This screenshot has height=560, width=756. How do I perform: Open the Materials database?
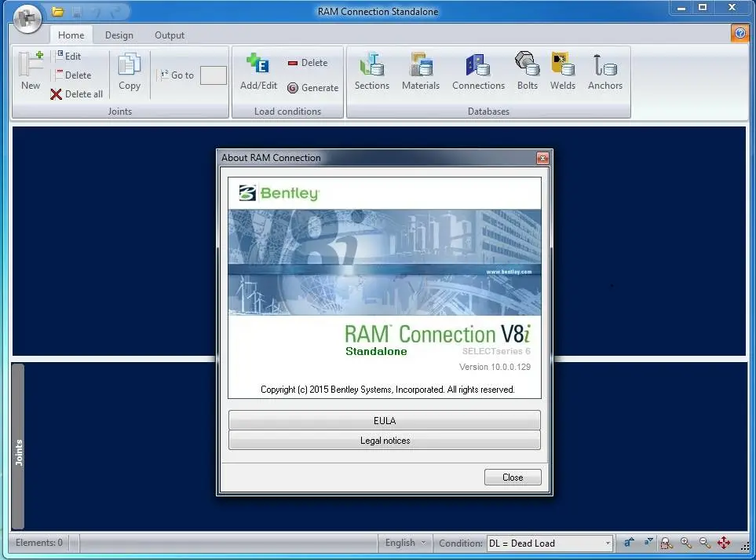click(421, 71)
